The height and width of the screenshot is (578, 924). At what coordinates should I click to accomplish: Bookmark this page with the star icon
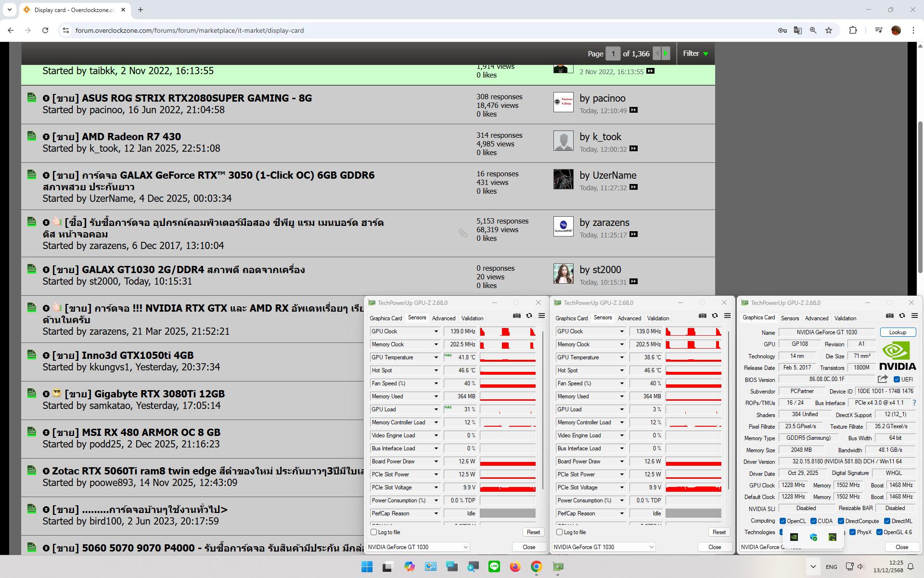pos(829,30)
